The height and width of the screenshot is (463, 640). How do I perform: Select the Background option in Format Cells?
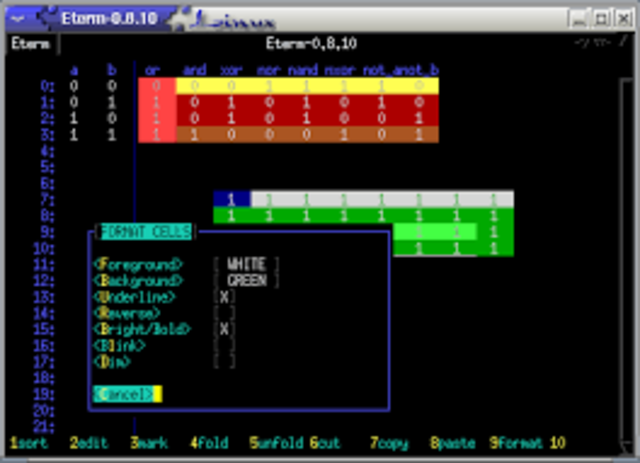[138, 281]
